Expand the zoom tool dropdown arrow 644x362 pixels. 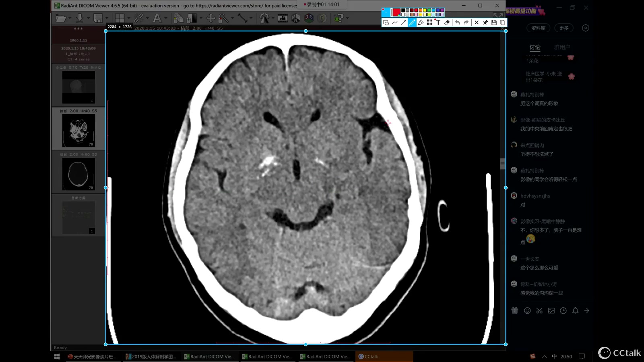233,18
